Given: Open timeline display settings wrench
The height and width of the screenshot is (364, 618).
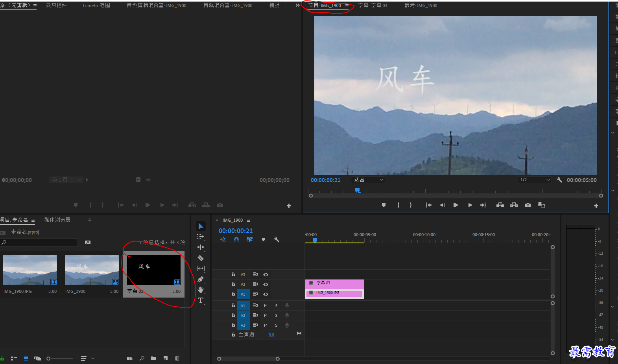Looking at the screenshot, I should pyautogui.click(x=277, y=239).
